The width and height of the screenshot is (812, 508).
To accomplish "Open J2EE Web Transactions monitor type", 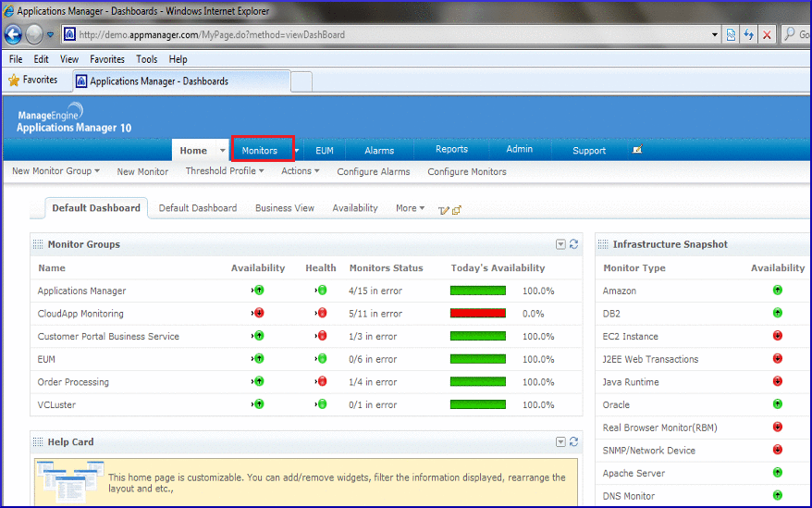I will pyautogui.click(x=650, y=359).
